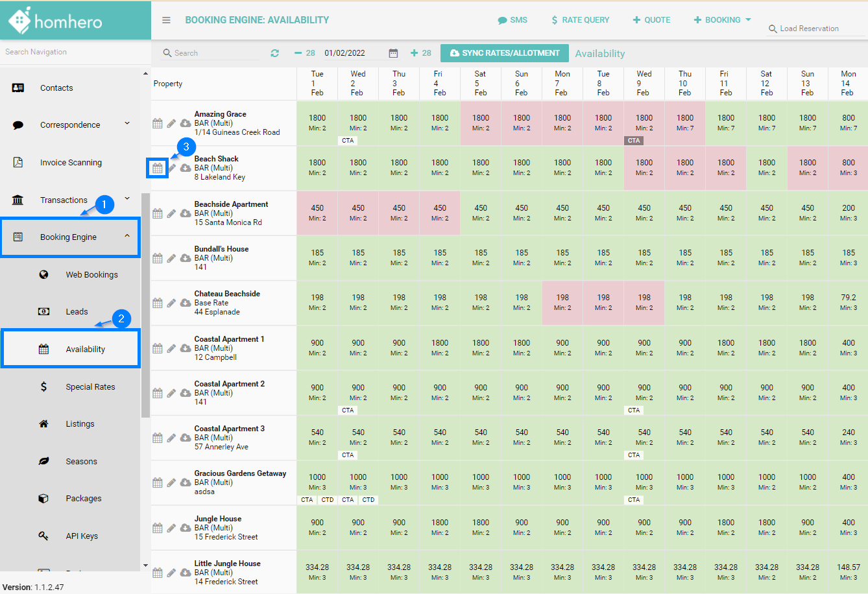Click pencil edit icon for Amazing Grace
Image resolution: width=868 pixels, height=594 pixels.
(x=171, y=123)
